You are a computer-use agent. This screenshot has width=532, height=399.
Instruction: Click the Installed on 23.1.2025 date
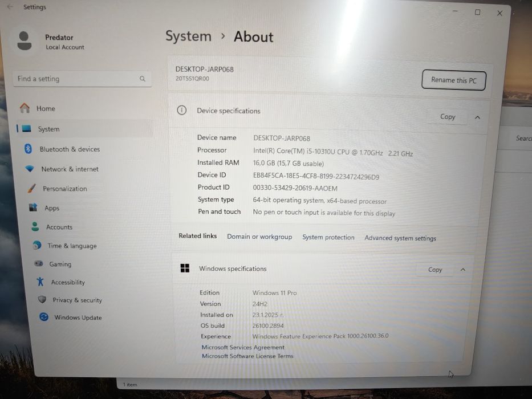pyautogui.click(x=267, y=315)
